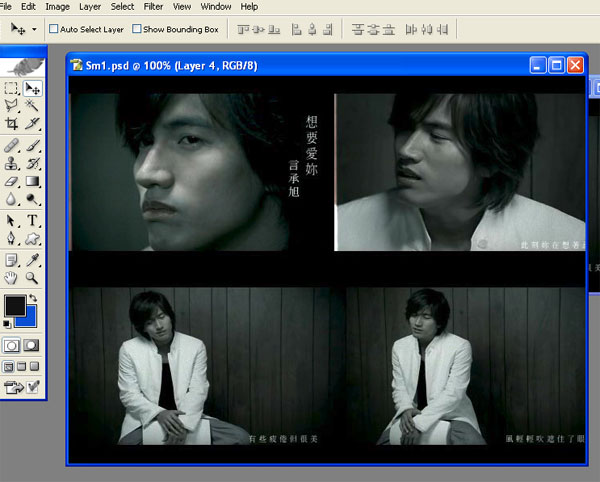The image size is (600, 482).
Task: Open the Help menu
Action: 249,7
